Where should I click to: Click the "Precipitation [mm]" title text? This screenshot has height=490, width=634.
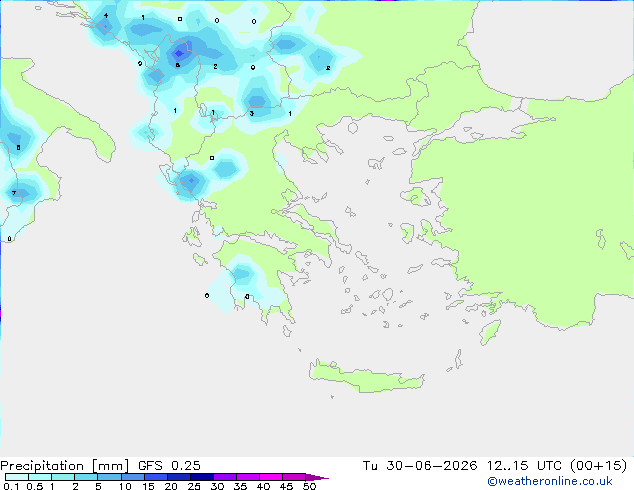(x=65, y=466)
